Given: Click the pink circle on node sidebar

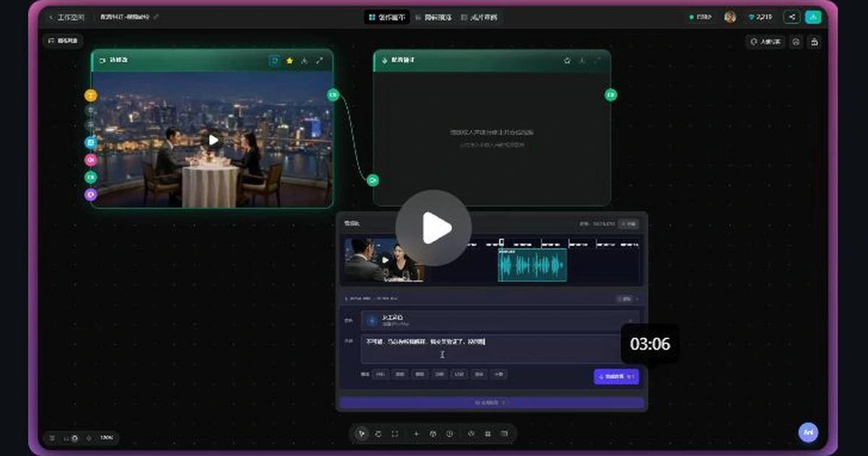Looking at the screenshot, I should 90,160.
